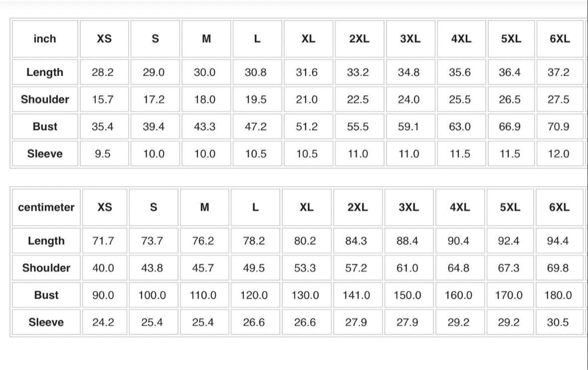This screenshot has height=370, width=588.
Task: Select the 6XL header in centimeter table
Action: click(x=559, y=207)
